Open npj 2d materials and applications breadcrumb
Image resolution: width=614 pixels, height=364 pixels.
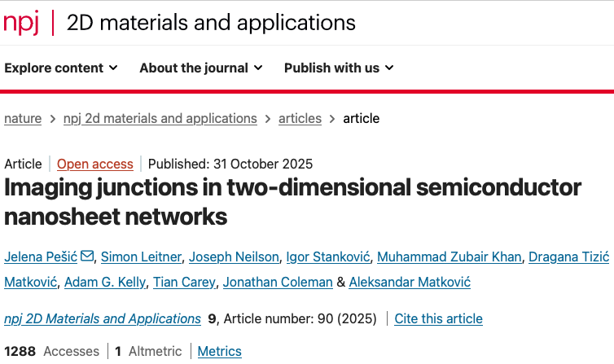pos(160,118)
